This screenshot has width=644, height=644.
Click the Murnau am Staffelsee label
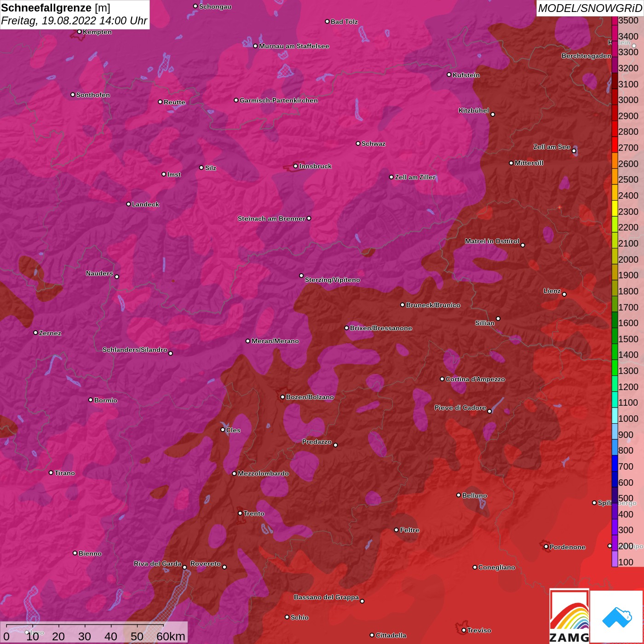pos(294,46)
